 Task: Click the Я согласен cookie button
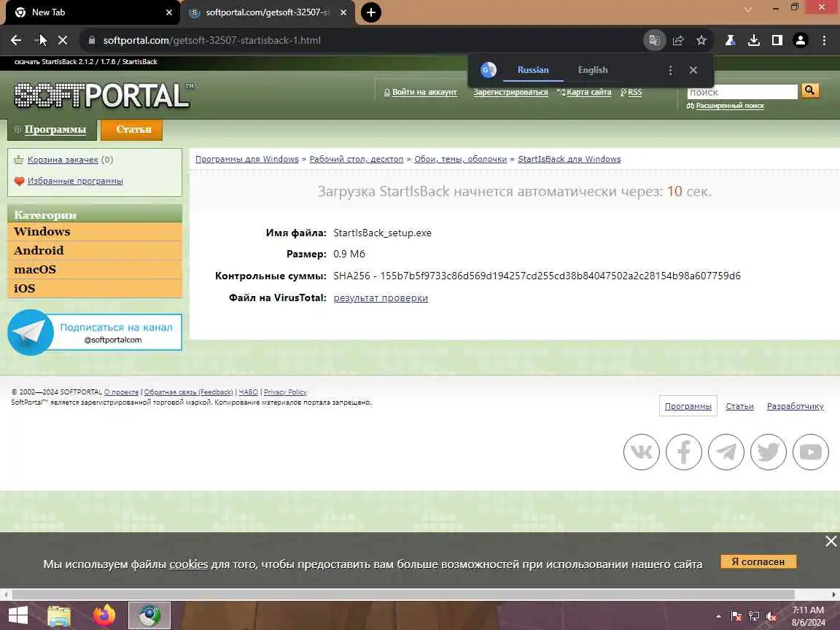758,561
